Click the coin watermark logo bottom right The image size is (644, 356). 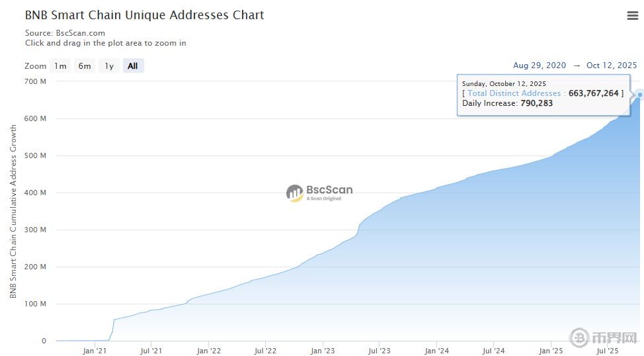click(x=580, y=337)
